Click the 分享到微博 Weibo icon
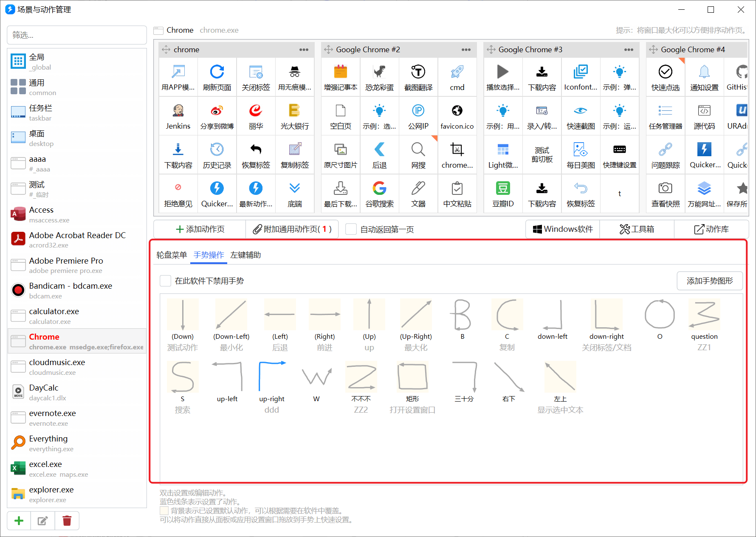Screen dimensions: 756x537 [x=217, y=111]
